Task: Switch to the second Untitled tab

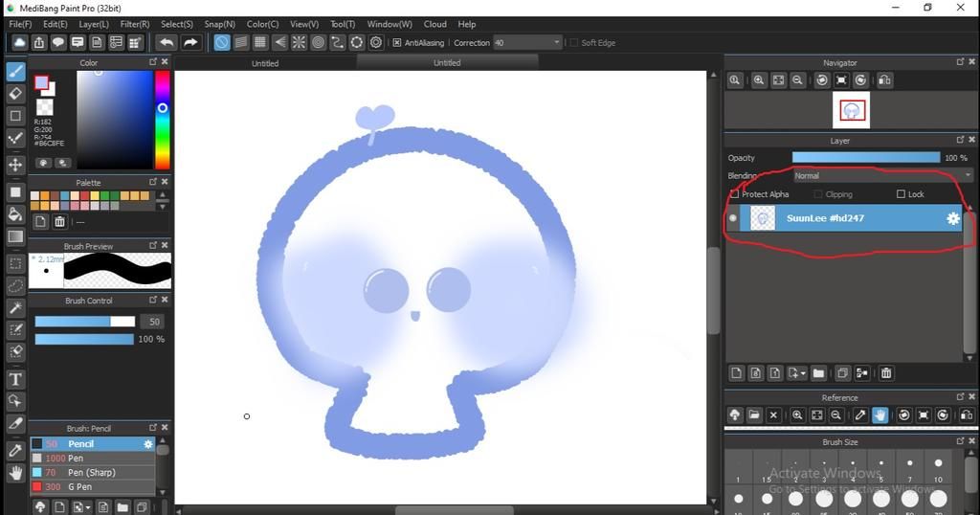Action: coord(447,62)
